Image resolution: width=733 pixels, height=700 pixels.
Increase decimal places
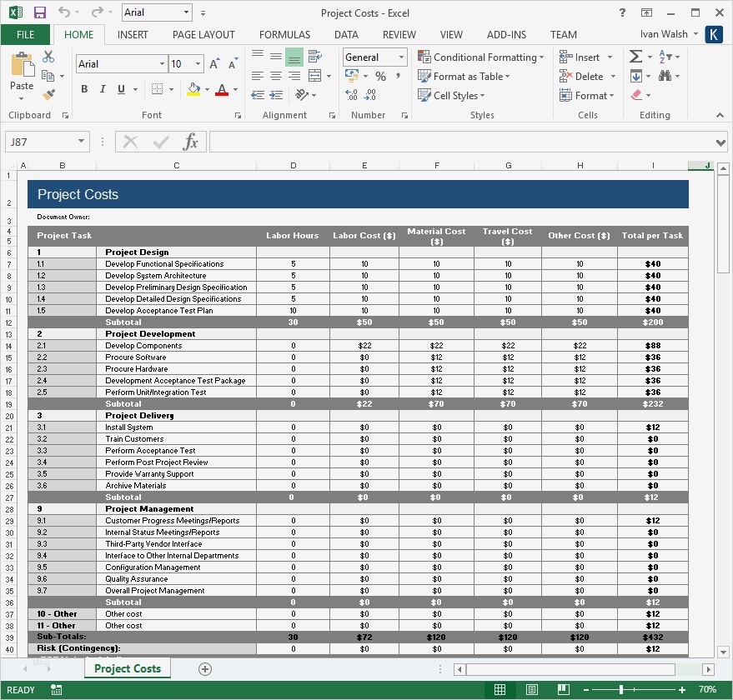tap(352, 95)
